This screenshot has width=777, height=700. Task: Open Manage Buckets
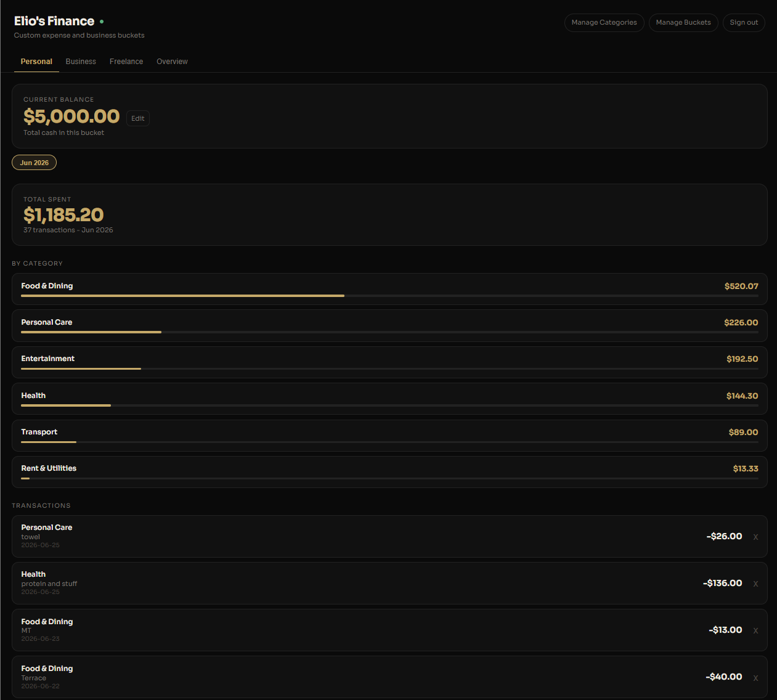click(x=683, y=23)
